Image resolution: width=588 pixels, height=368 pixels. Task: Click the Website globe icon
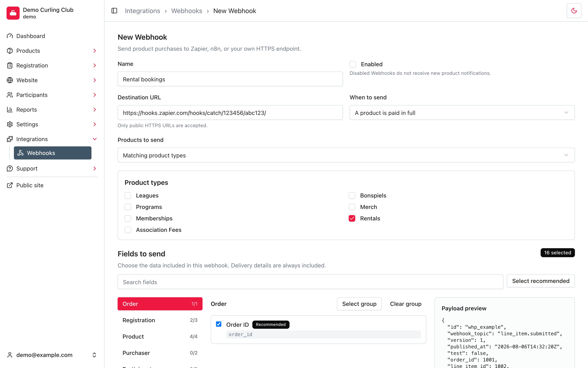click(10, 80)
